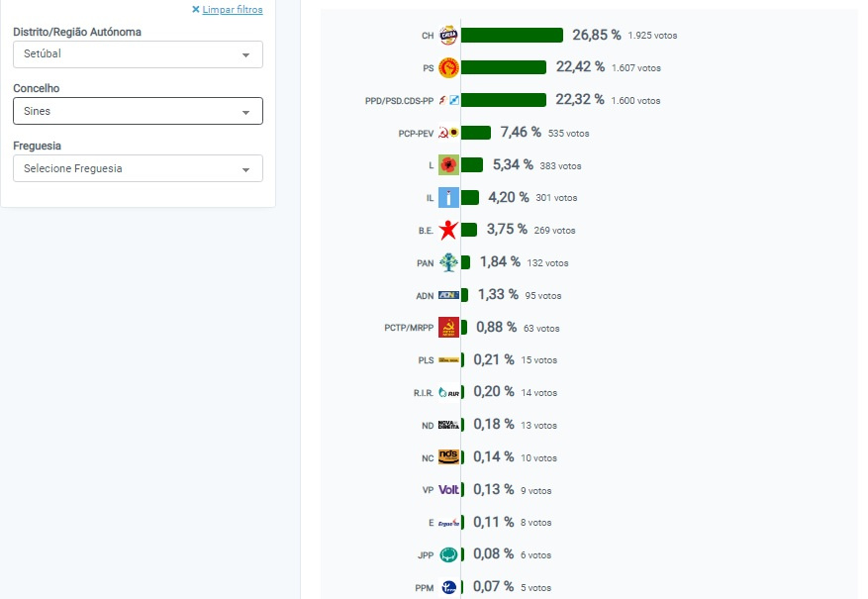Click the PPD/PSD.CDS-PP coalition logo
This screenshot has height=599, width=868.
tap(448, 100)
